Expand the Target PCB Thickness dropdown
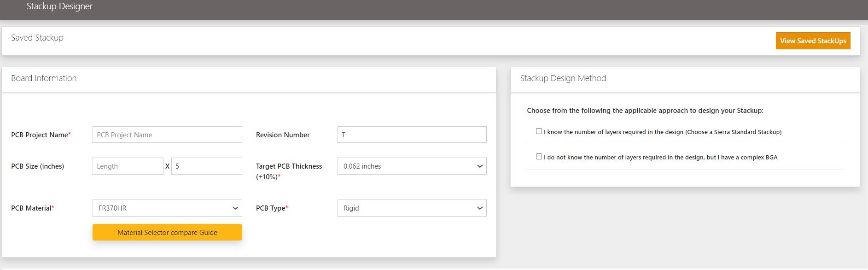 coord(412,166)
